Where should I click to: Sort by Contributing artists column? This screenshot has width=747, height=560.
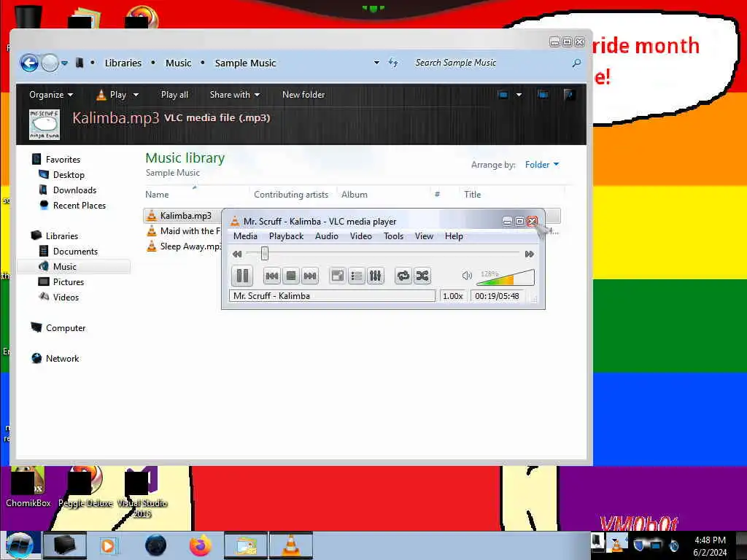coord(291,194)
